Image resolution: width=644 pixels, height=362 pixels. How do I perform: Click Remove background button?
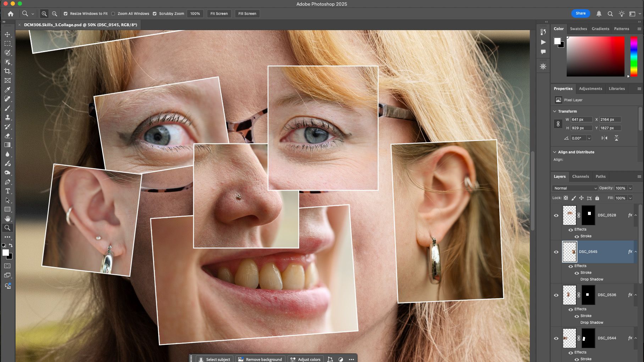pyautogui.click(x=260, y=358)
